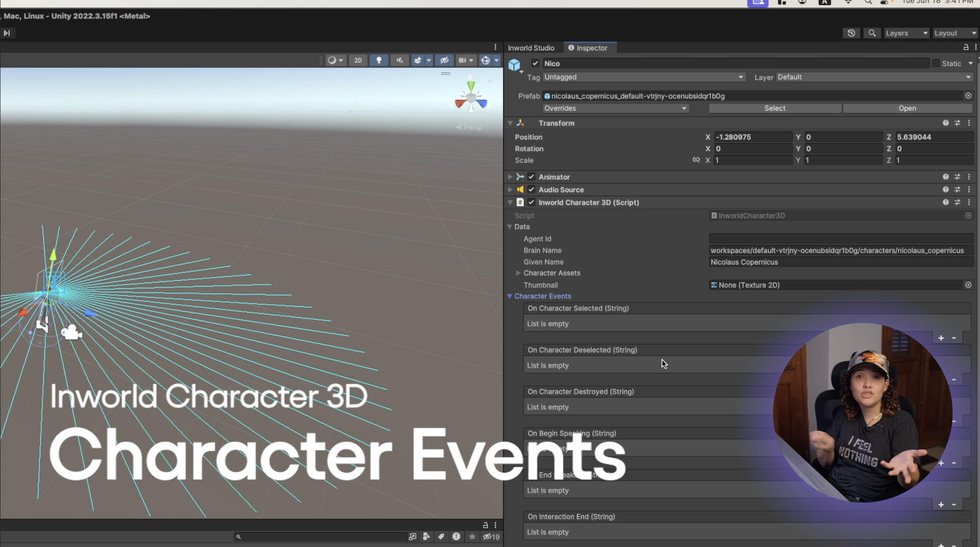The width and height of the screenshot is (980, 547).
Task: Open the Tag dropdown set to Untagged
Action: 644,77
